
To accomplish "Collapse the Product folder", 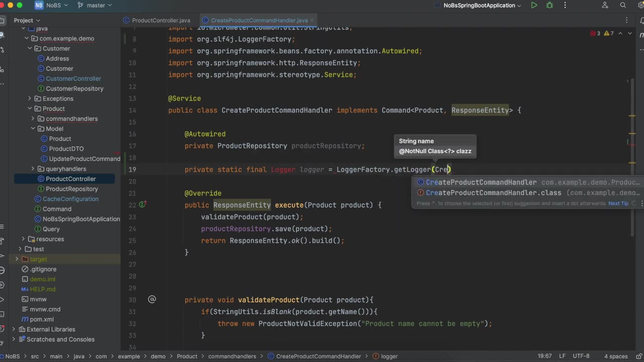I will (x=30, y=109).
